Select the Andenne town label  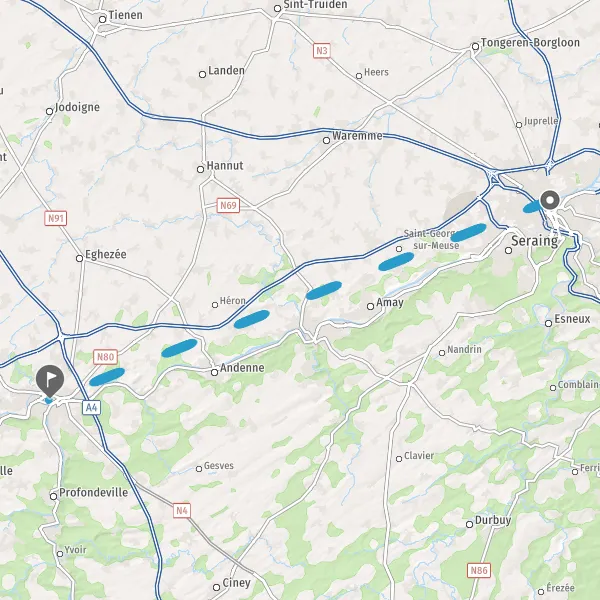242,368
